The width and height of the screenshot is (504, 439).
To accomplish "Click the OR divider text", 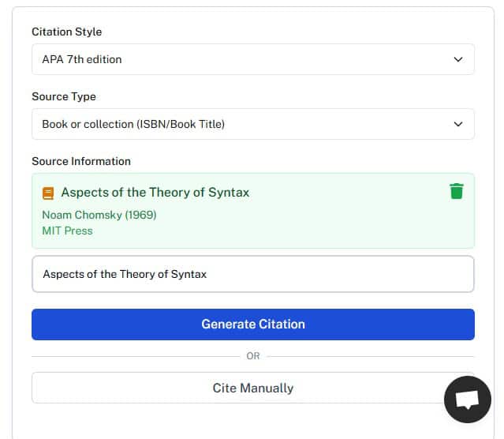I will pyautogui.click(x=252, y=356).
